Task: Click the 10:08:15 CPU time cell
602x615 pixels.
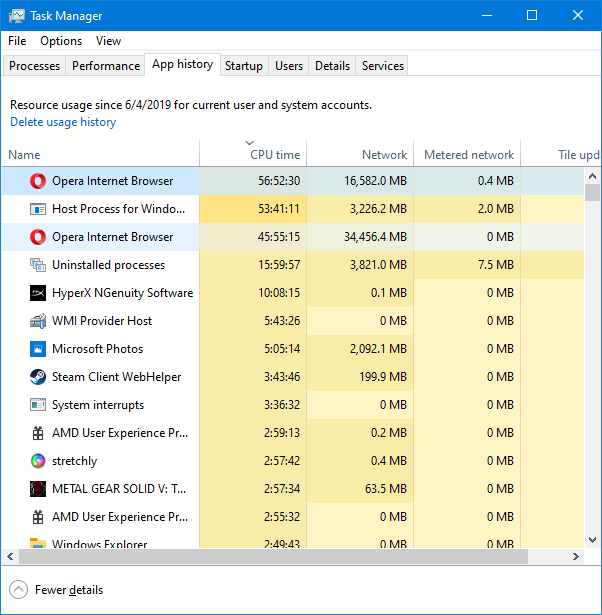Action: click(x=253, y=293)
